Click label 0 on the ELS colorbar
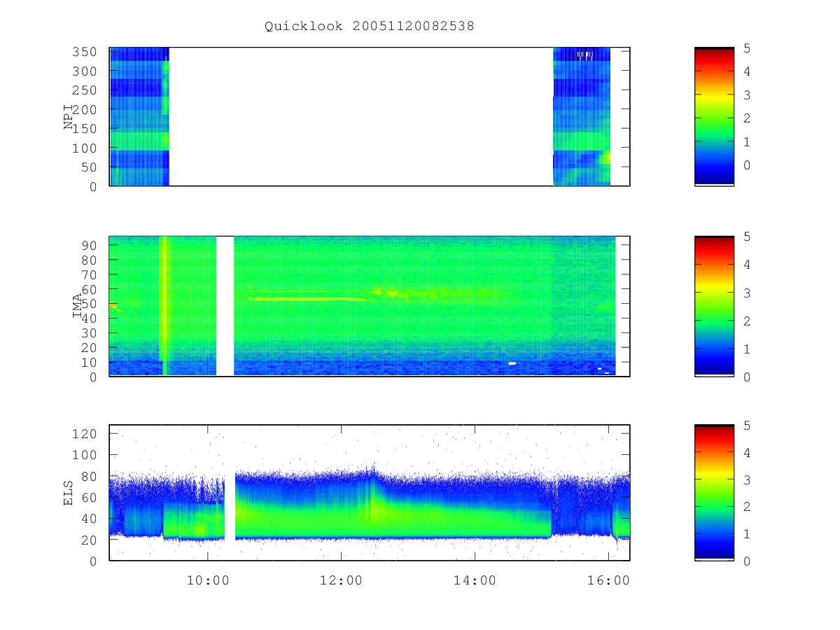 (x=747, y=561)
